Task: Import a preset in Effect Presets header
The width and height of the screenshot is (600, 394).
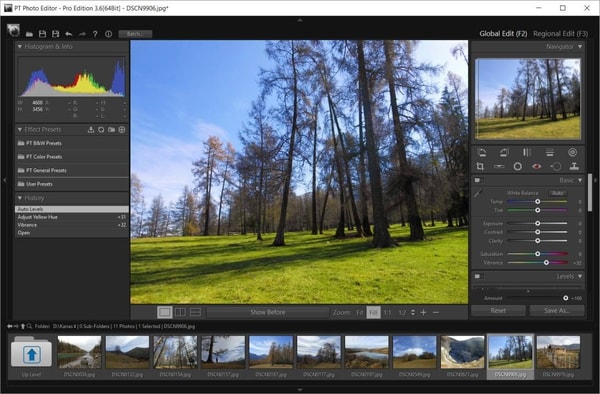Action: 91,130
